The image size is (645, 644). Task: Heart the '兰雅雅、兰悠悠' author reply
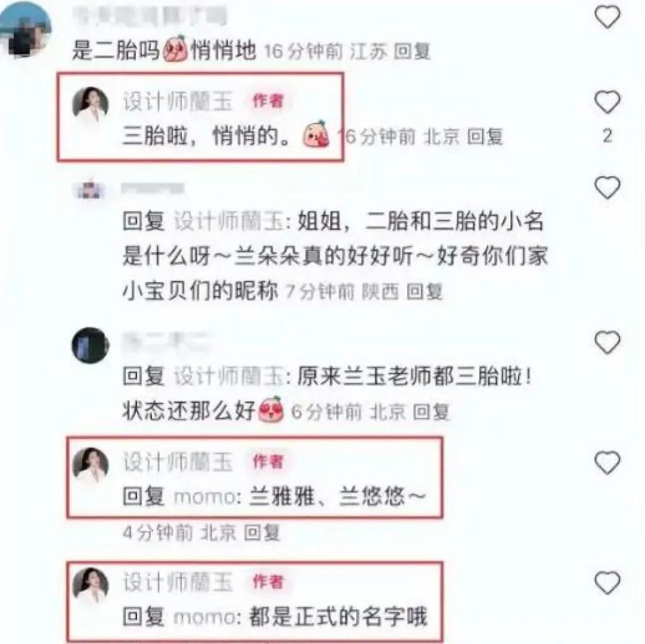pyautogui.click(x=607, y=463)
